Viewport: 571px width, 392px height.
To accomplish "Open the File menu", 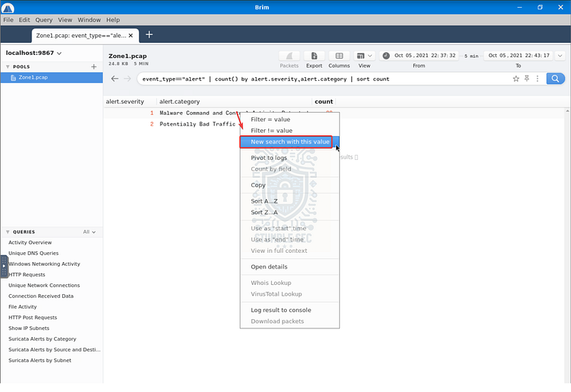I will (8, 20).
